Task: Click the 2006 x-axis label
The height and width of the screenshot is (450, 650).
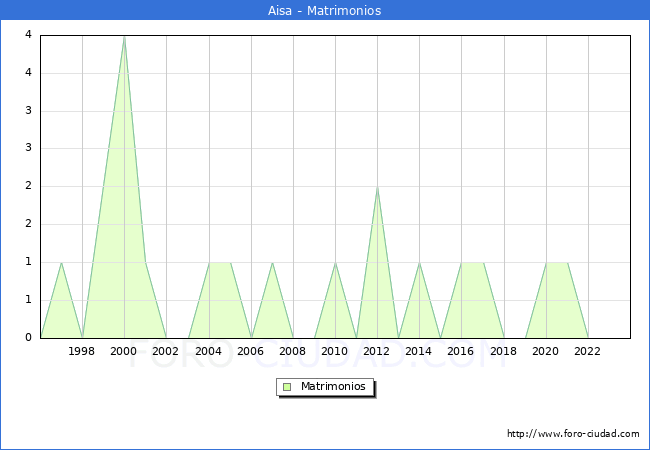Action: pos(251,351)
